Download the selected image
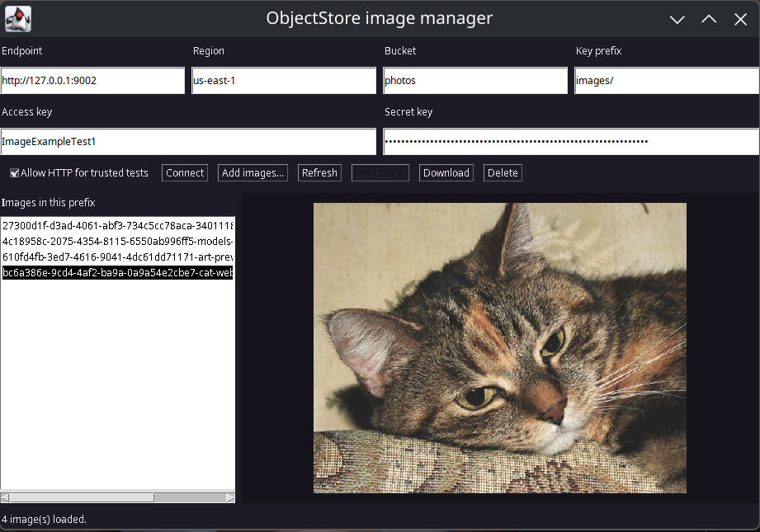Image resolution: width=760 pixels, height=532 pixels. [446, 173]
